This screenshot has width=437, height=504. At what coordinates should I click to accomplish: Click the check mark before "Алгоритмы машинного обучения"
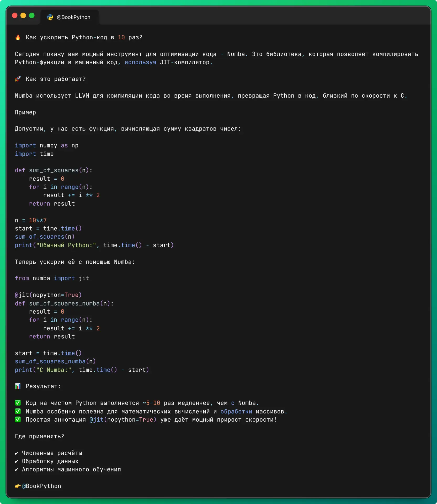tap(17, 469)
